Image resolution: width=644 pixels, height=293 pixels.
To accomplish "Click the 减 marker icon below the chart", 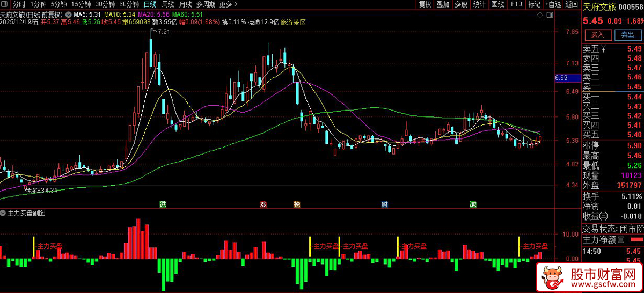I will click(473, 204).
